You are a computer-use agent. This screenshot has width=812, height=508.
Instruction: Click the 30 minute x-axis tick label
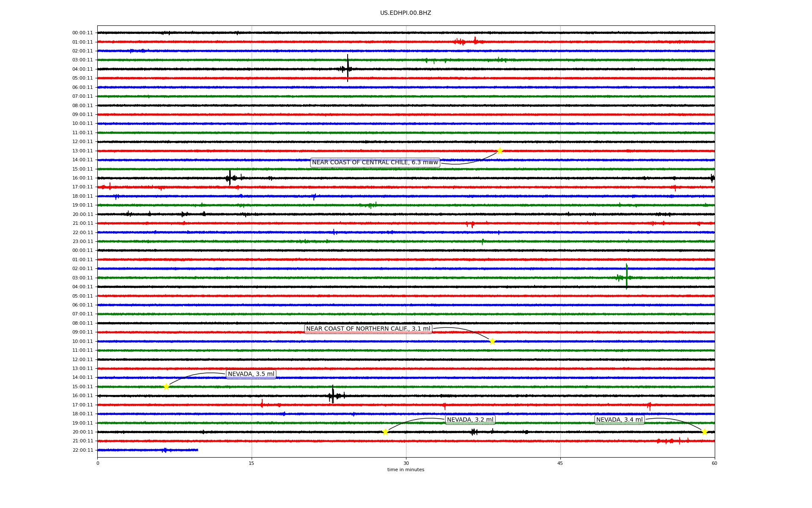406,463
